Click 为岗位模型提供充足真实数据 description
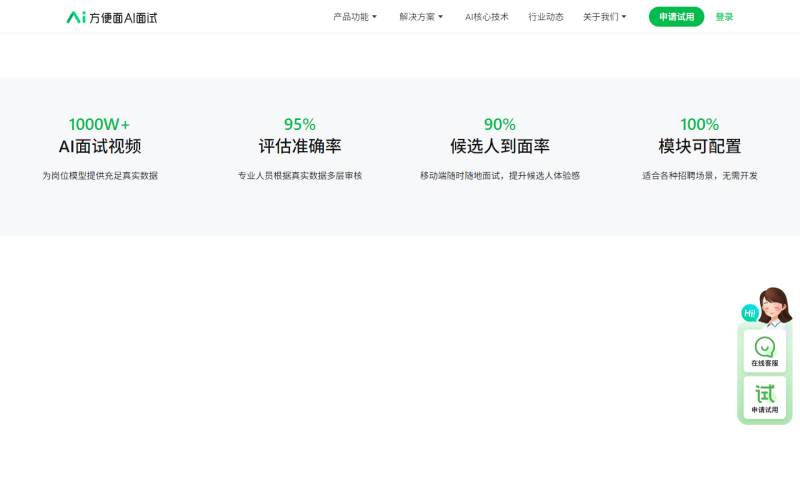Image resolution: width=800 pixels, height=500 pixels. point(99,176)
